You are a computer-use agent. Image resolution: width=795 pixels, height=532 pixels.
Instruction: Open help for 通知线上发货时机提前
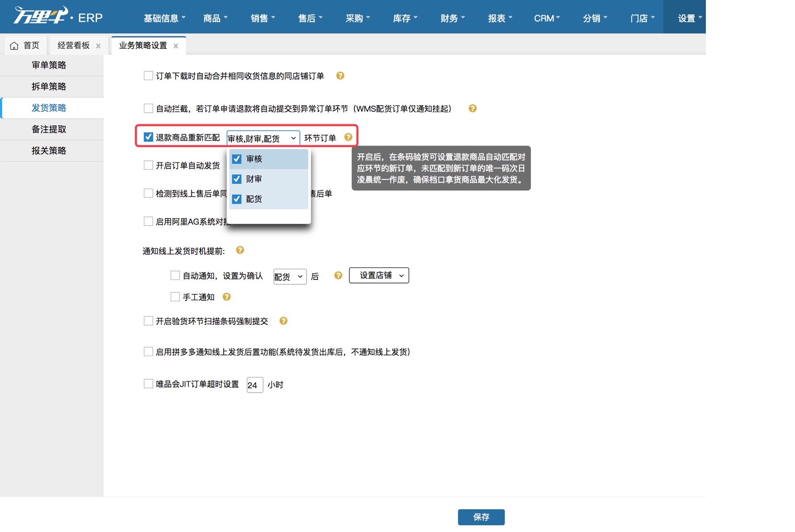tap(240, 250)
